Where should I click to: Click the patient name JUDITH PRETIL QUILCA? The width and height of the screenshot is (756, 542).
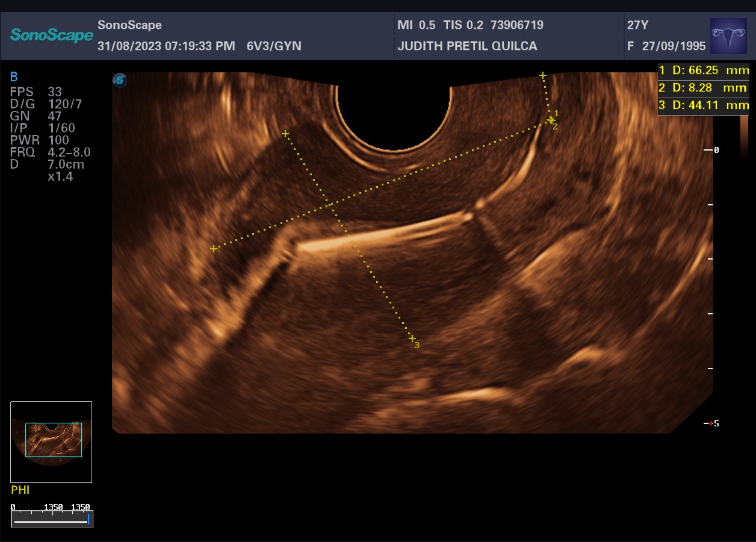click(x=467, y=46)
